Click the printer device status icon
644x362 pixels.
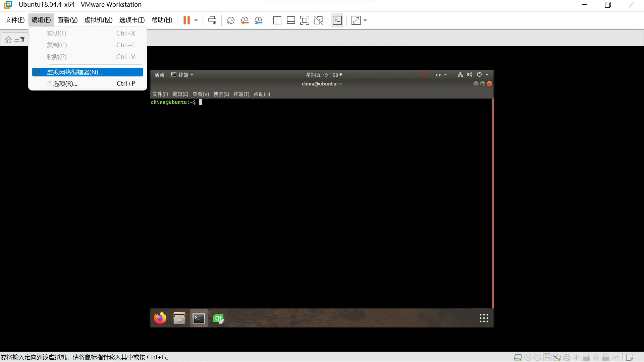[567, 357]
